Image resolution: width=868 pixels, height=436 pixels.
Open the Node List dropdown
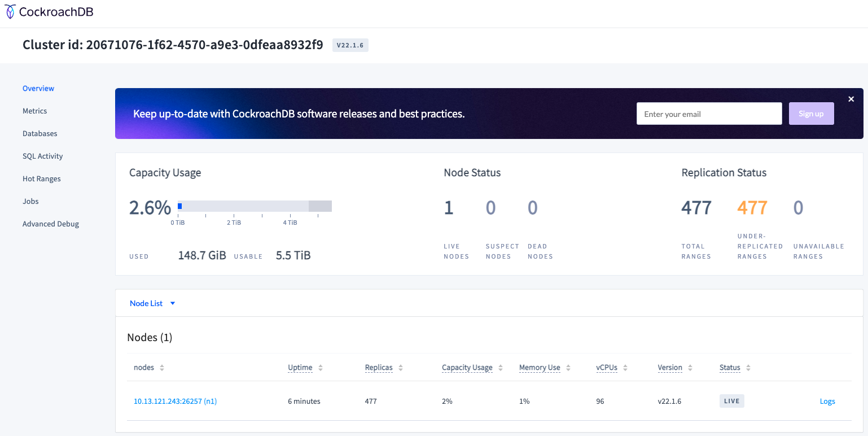click(x=152, y=303)
